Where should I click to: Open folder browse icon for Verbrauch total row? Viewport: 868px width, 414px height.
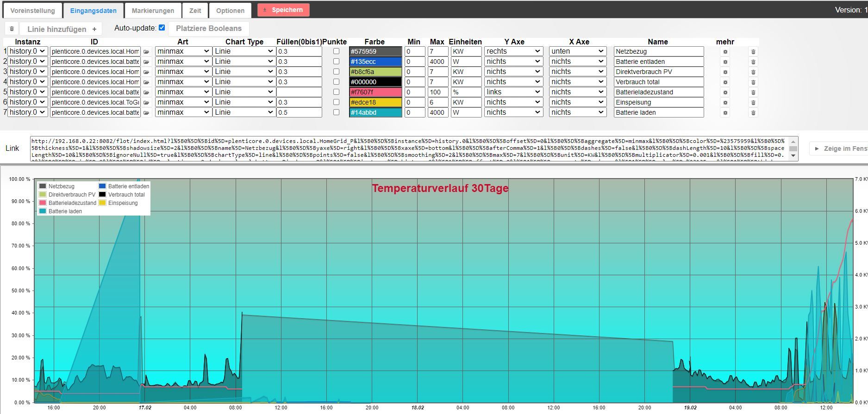pyautogui.click(x=146, y=82)
